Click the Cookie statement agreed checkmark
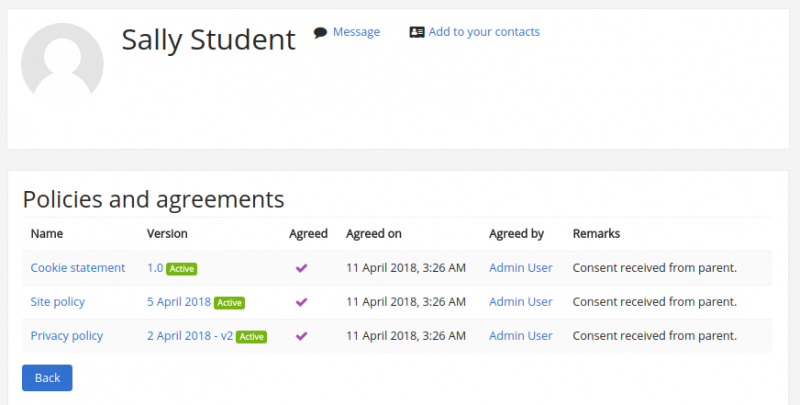This screenshot has width=800, height=405. coord(301,268)
